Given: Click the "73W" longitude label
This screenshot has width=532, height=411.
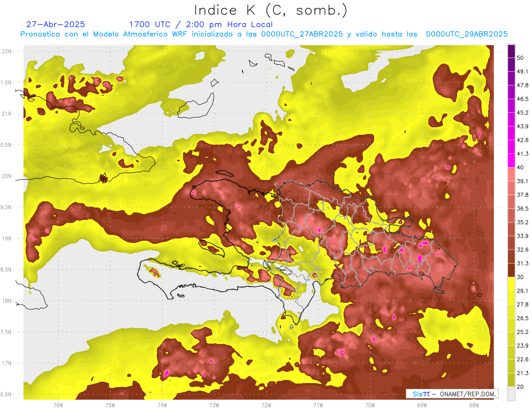Looking at the screenshot, I should (214, 405).
